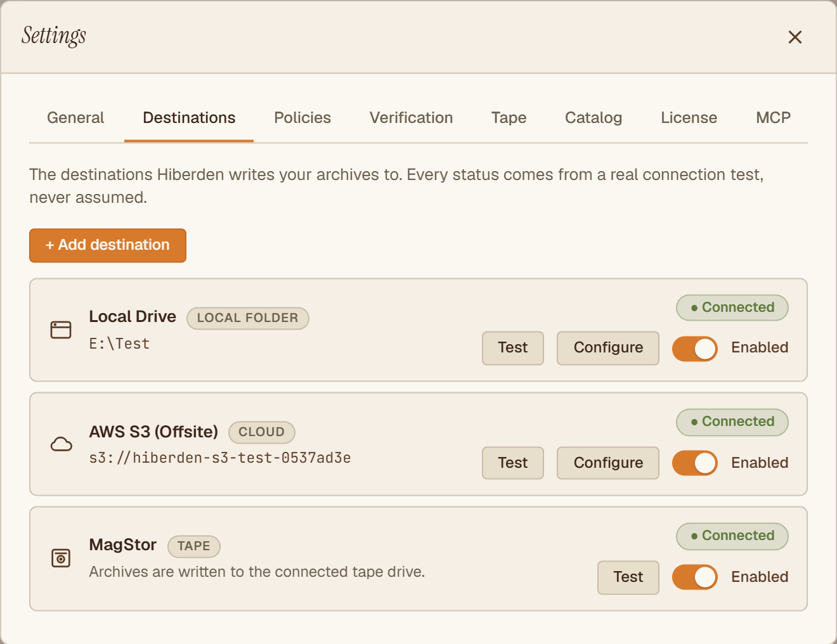Image resolution: width=837 pixels, height=644 pixels.
Task: Switch to the MCP tab
Action: pos(773,118)
